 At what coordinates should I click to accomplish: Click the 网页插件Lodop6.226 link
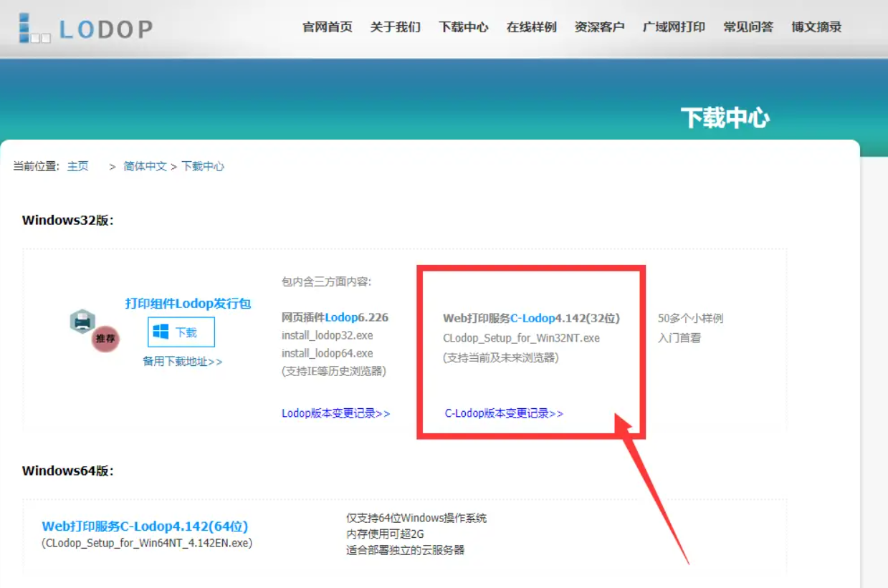(335, 317)
